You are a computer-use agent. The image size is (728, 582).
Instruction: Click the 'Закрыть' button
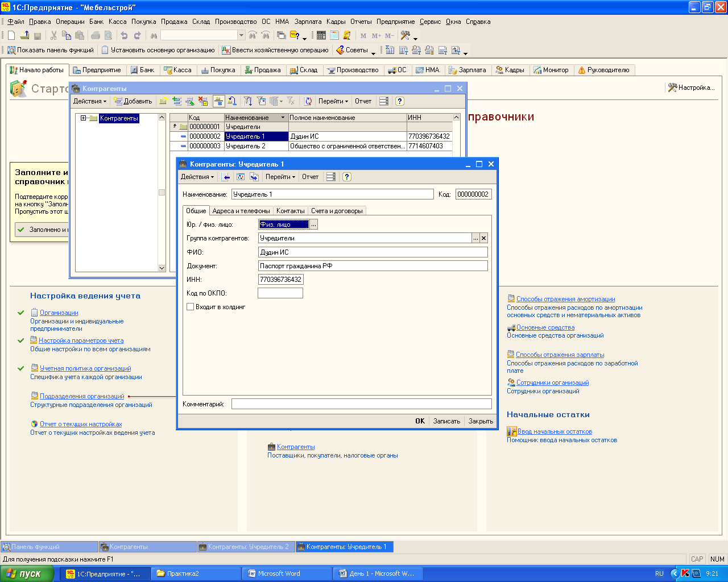pos(481,421)
